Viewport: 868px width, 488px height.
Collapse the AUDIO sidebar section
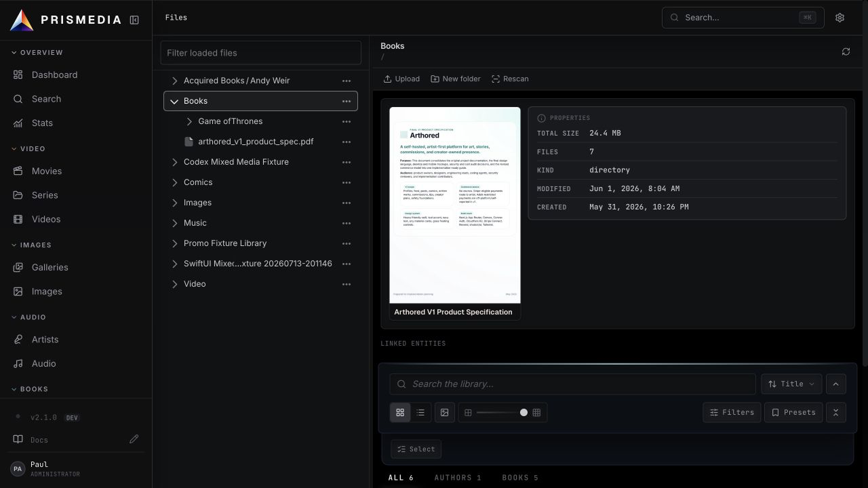click(x=28, y=317)
